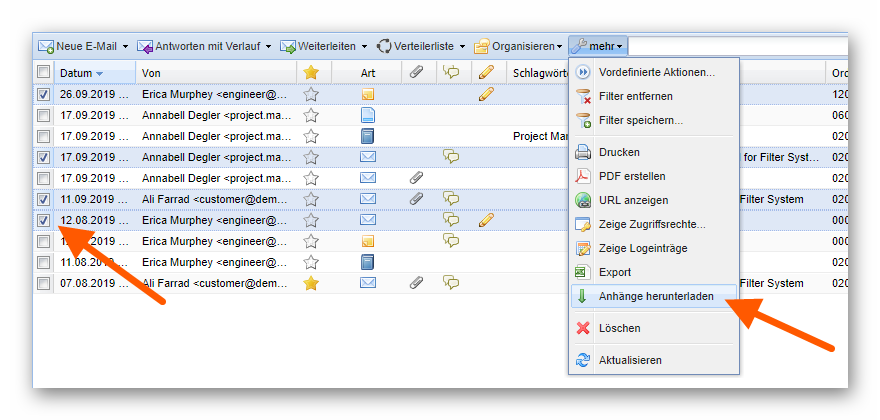Image resolution: width=880 pixels, height=420 pixels.
Task: Click the Neue E-Mail envelope icon
Action: tap(46, 46)
